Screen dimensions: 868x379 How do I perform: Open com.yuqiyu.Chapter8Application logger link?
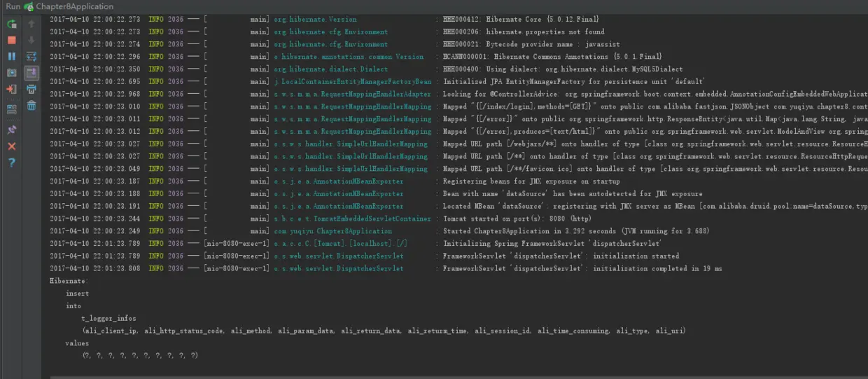pos(332,231)
